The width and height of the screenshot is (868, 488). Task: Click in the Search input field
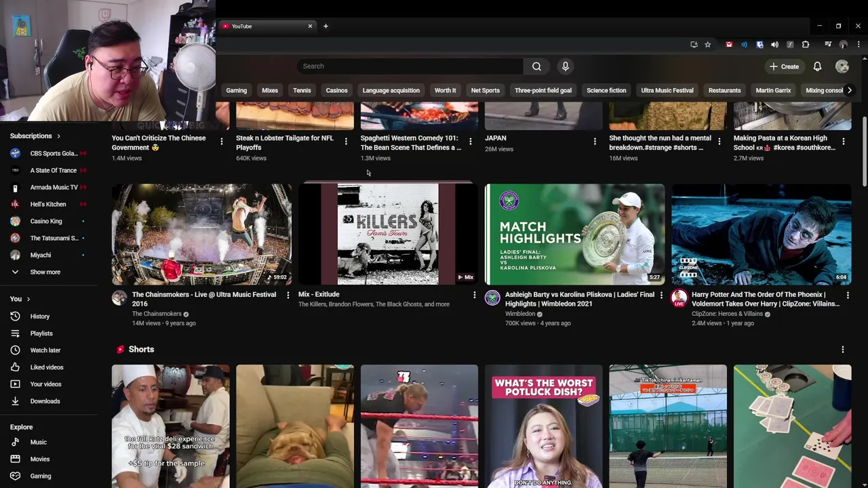click(410, 66)
